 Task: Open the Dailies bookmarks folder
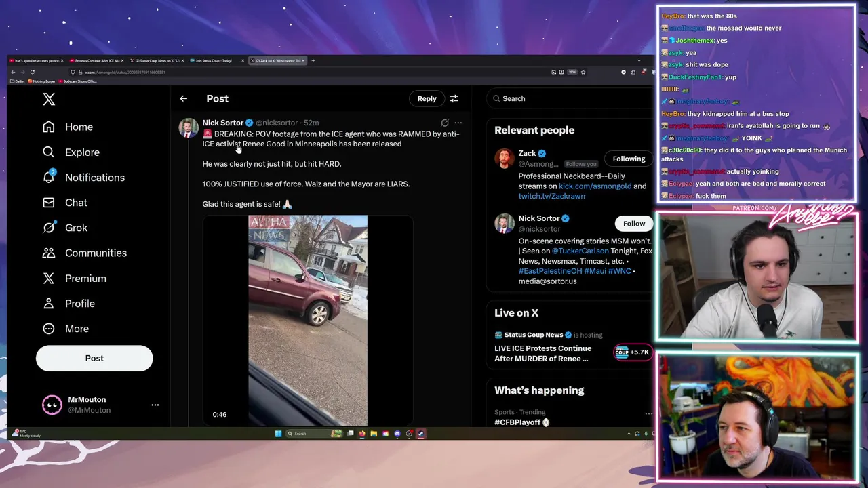[18, 81]
